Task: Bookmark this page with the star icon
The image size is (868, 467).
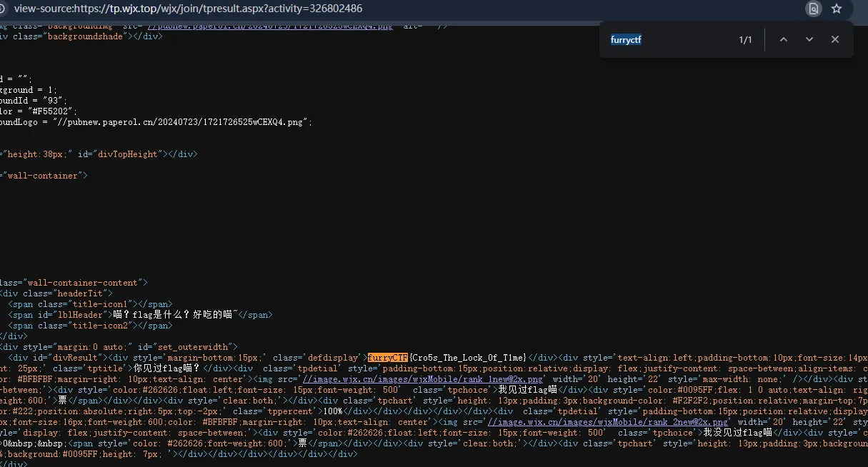Action: point(837,9)
